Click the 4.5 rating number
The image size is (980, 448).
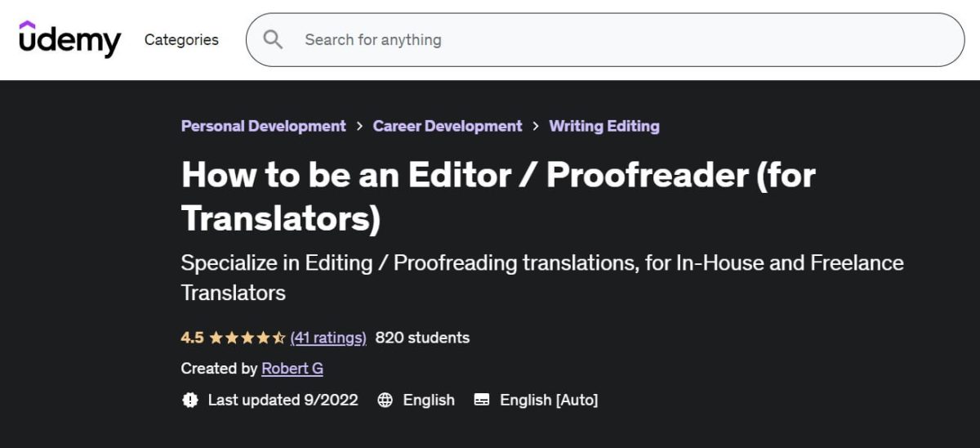point(192,338)
